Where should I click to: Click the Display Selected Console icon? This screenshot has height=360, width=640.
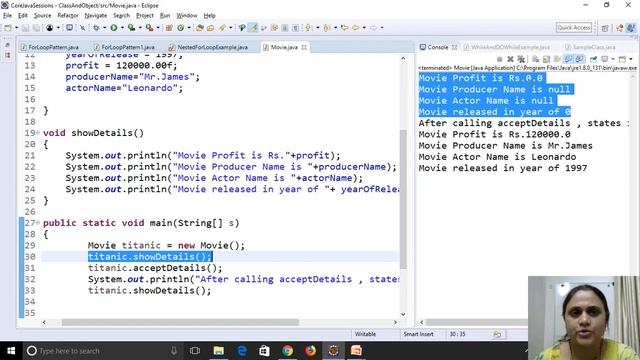(x=605, y=59)
